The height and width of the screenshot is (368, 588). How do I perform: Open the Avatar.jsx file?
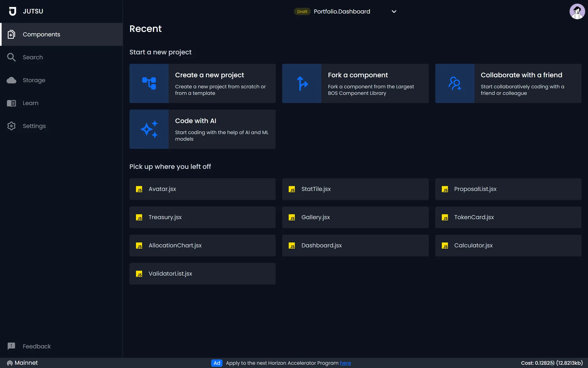coord(202,189)
